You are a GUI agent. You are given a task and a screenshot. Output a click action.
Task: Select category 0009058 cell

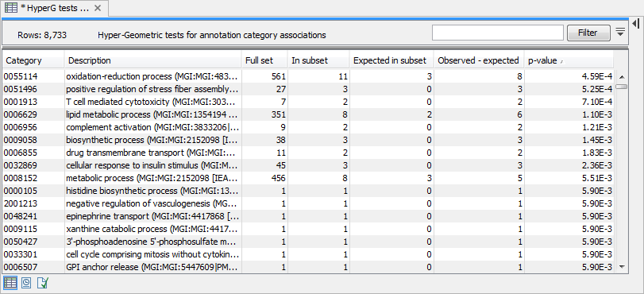[33, 140]
